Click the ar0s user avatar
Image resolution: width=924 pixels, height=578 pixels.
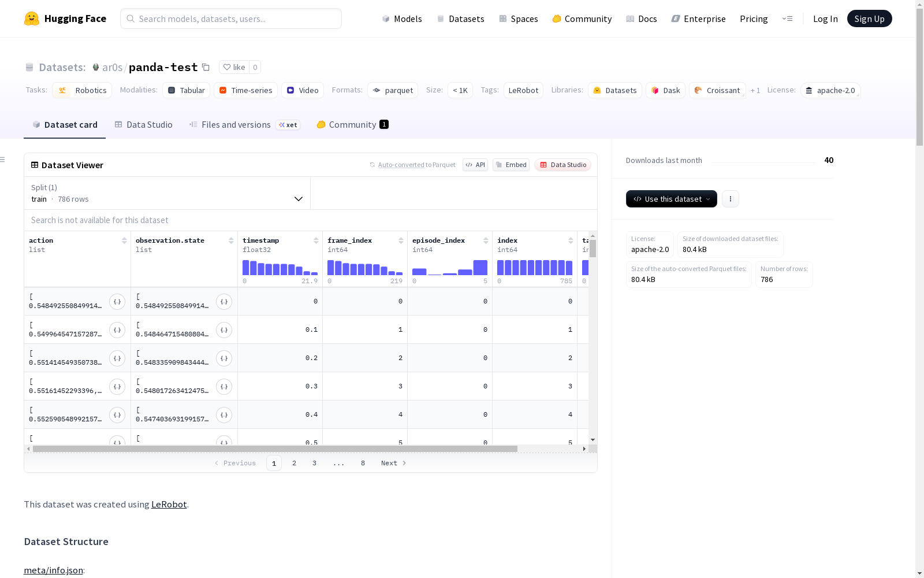pos(96,67)
